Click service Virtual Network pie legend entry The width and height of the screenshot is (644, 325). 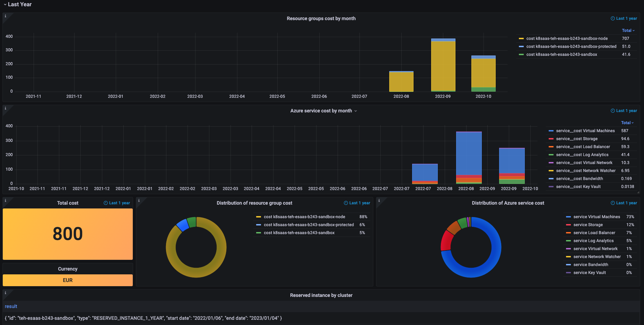coord(595,249)
